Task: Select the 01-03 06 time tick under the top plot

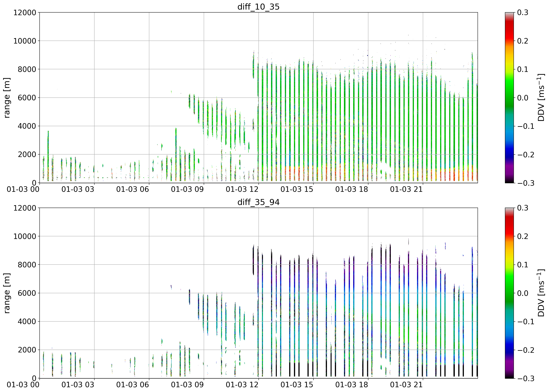Action: point(132,189)
